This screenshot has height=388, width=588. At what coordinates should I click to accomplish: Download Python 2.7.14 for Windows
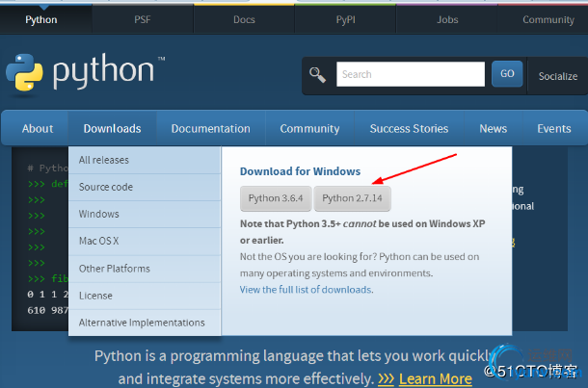click(x=352, y=198)
